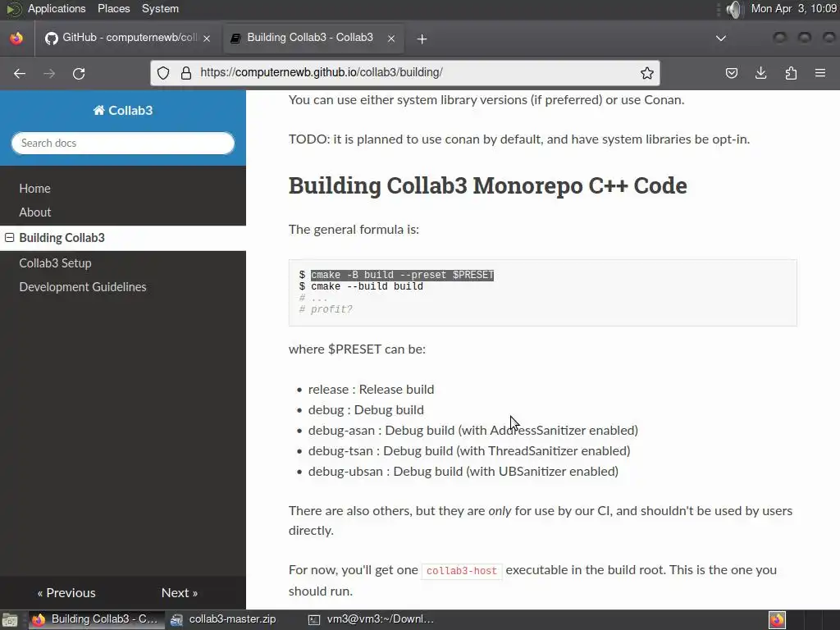Open the Places menu
Image resolution: width=840 pixels, height=630 pixels.
coord(113,8)
